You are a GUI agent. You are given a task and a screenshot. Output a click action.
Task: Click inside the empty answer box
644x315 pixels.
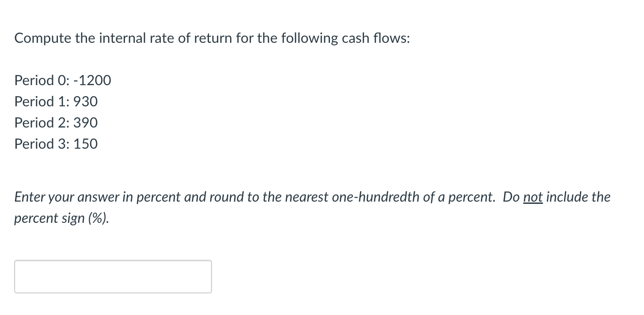113,277
